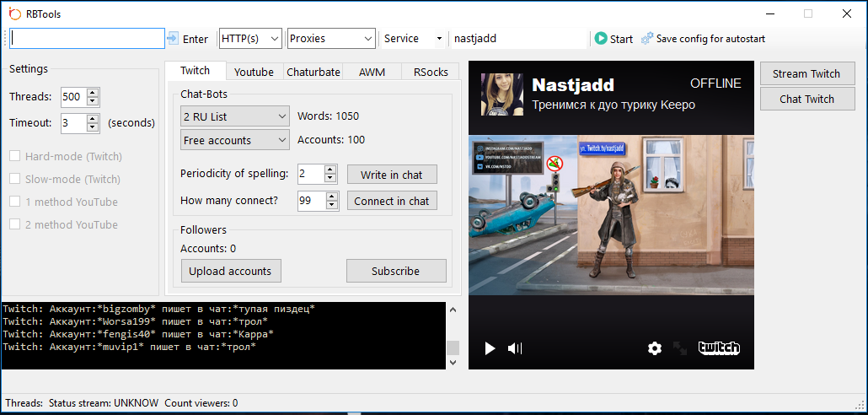Click the channel name field containing nastjadd
Screen dimensions: 868x415
pos(517,39)
